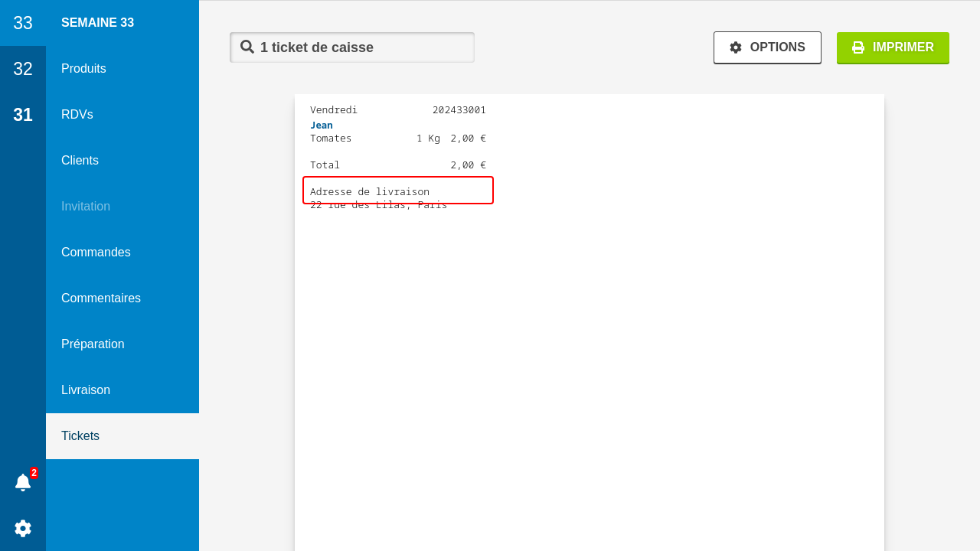Navigate to Clients
The height and width of the screenshot is (551, 980).
click(80, 161)
